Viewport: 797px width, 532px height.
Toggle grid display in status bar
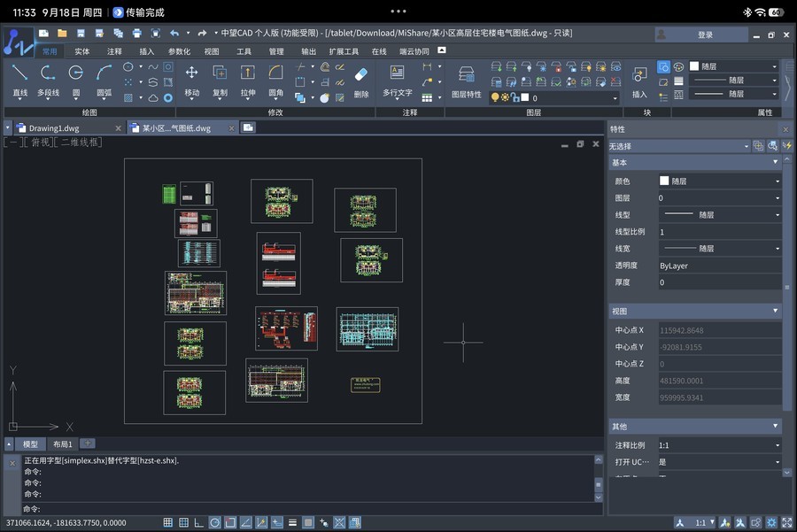(x=183, y=523)
